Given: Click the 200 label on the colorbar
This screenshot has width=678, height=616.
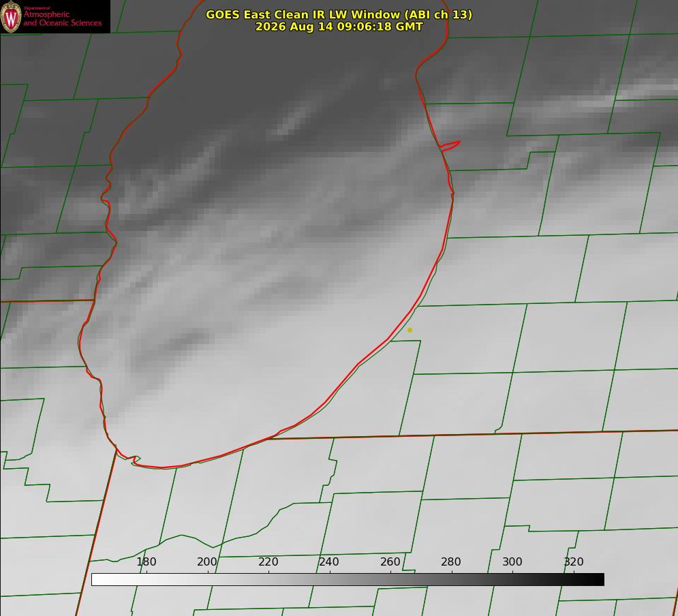Looking at the screenshot, I should (206, 561).
